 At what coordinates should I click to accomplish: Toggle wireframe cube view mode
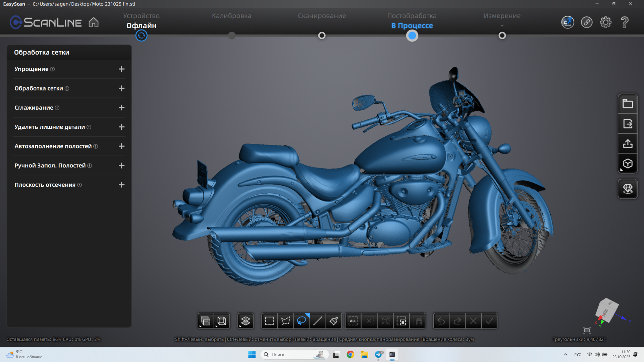(x=222, y=321)
